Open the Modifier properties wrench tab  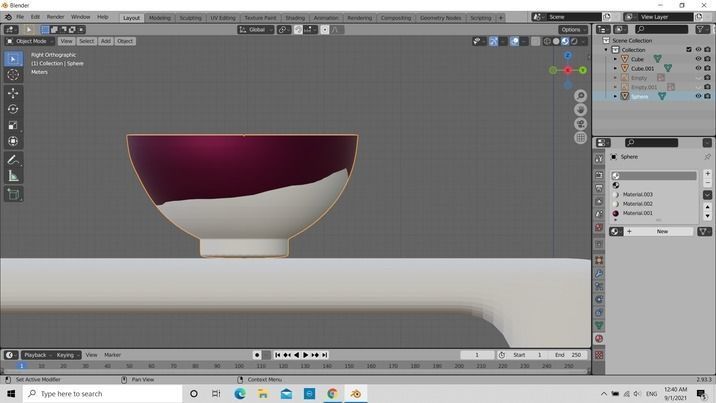(599, 273)
